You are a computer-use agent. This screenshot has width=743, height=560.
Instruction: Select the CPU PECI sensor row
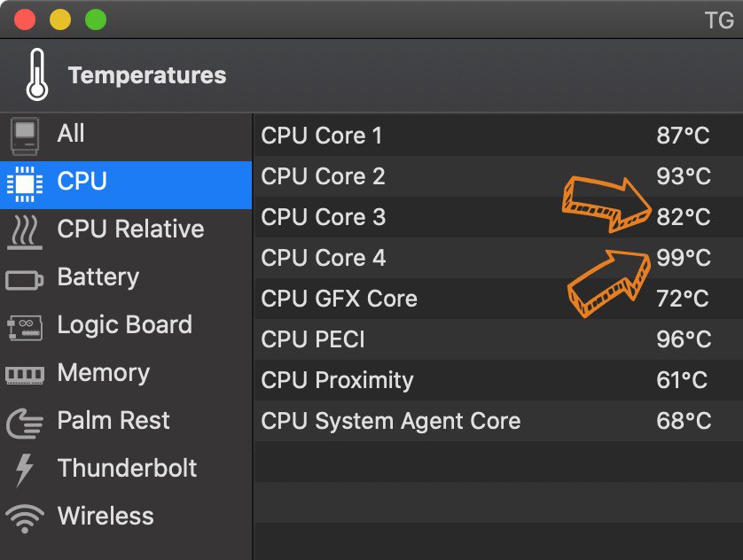(498, 339)
